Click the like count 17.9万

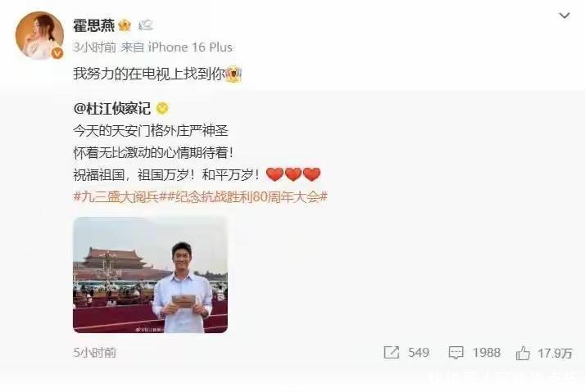coord(555,353)
